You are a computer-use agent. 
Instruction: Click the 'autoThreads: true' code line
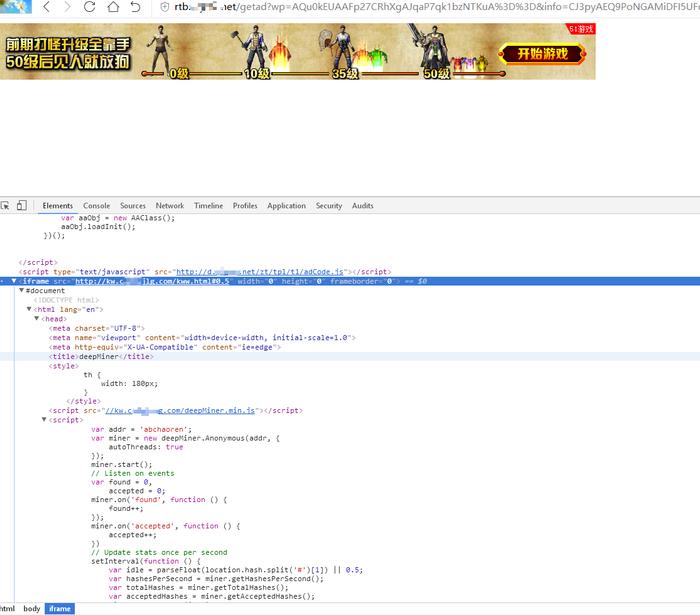point(146,447)
